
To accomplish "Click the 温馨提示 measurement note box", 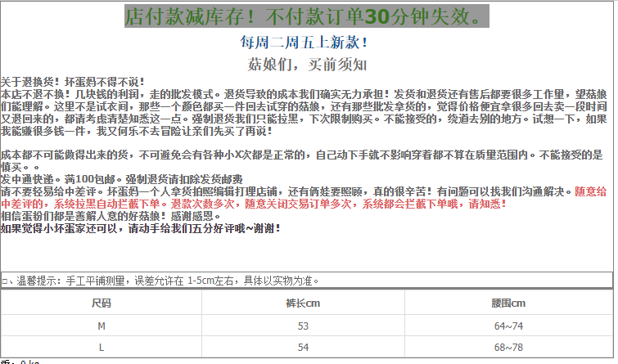I will pyautogui.click(x=306, y=281).
